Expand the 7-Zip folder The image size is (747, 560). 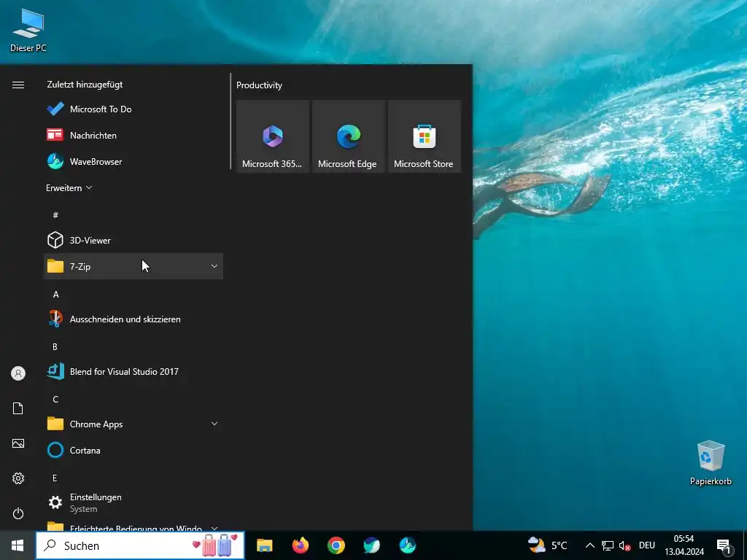click(x=133, y=266)
